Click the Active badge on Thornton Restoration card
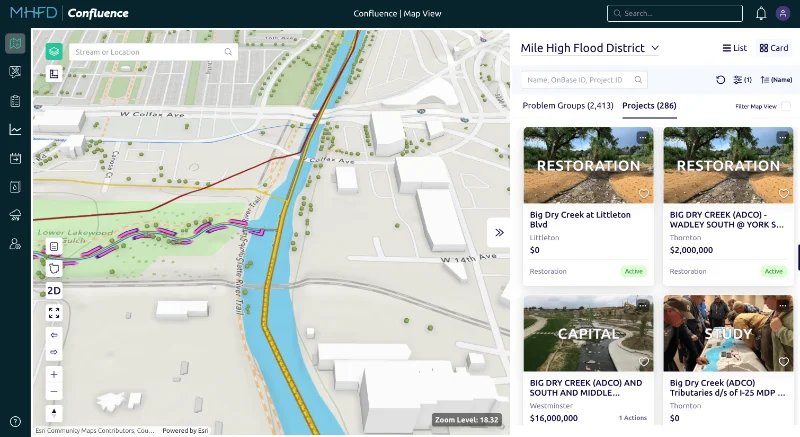Screen dimensions: 800x437 pos(773,271)
